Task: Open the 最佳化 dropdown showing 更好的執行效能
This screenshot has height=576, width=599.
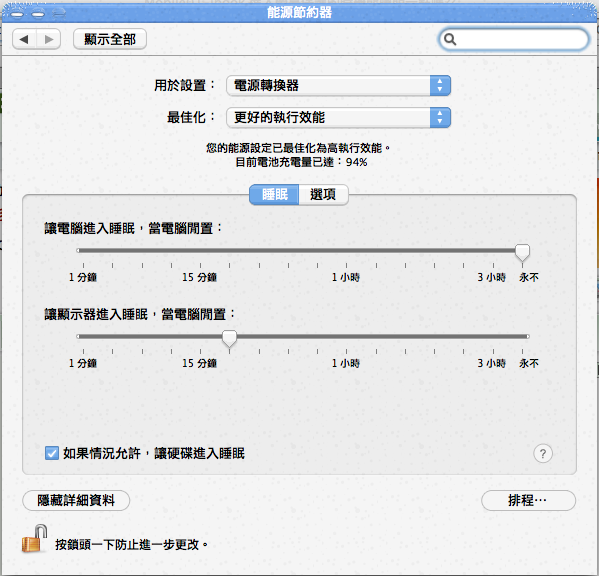Action: (x=338, y=117)
